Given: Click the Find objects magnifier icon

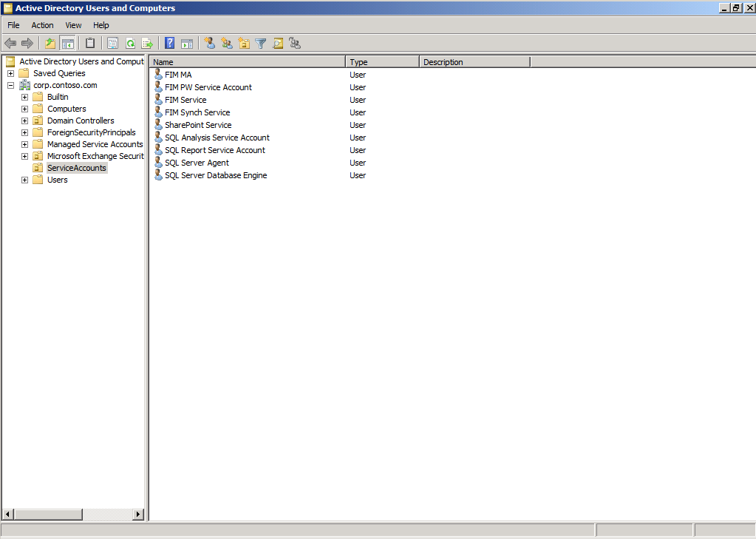Looking at the screenshot, I should click(x=278, y=44).
